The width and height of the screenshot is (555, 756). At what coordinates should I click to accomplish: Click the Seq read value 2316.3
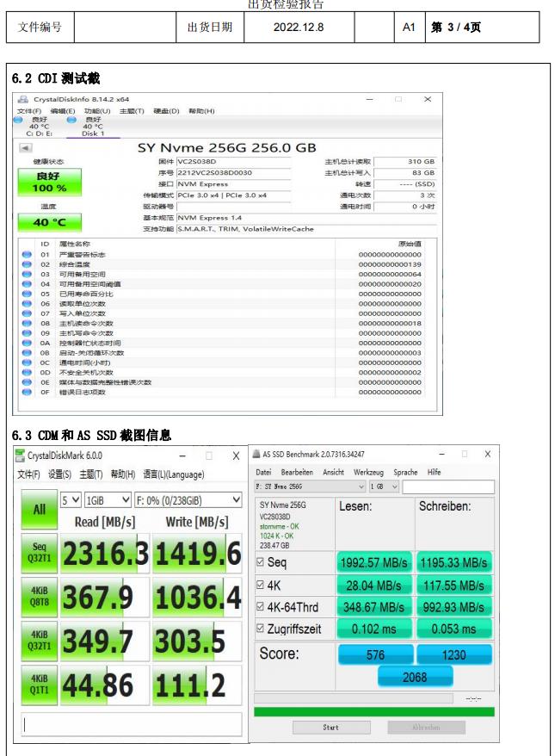104,554
